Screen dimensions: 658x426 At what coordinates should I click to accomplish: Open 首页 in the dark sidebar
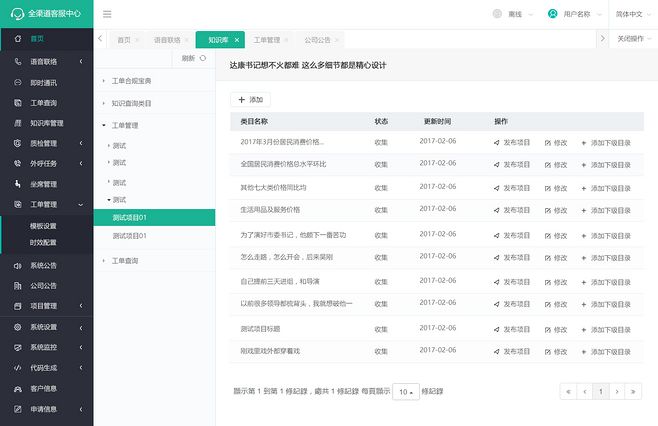37,39
